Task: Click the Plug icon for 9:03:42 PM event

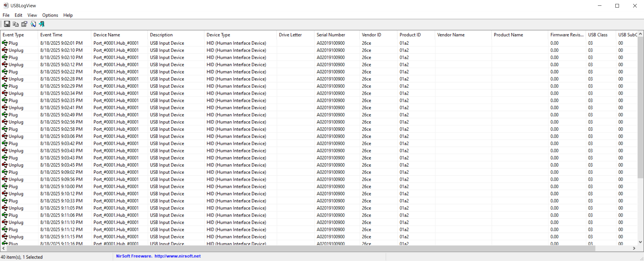Action: click(x=5, y=143)
